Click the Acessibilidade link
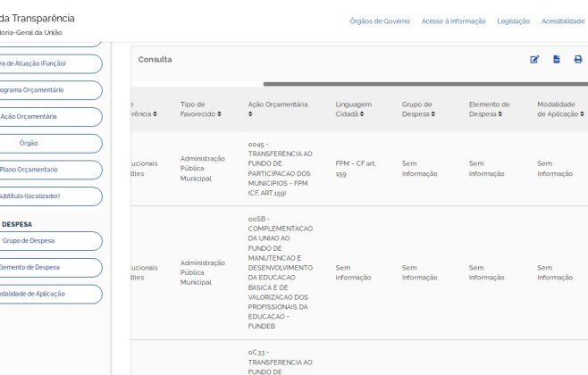The image size is (588, 375). pos(563,21)
